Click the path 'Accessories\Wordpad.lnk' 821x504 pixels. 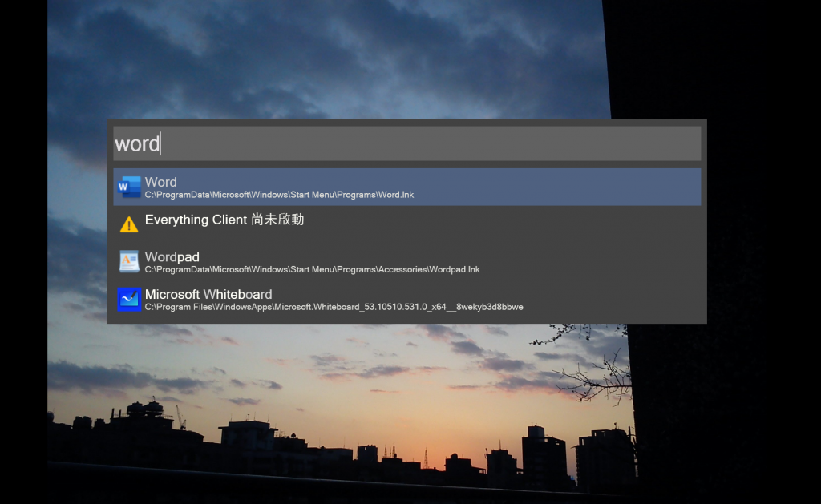pyautogui.click(x=429, y=269)
